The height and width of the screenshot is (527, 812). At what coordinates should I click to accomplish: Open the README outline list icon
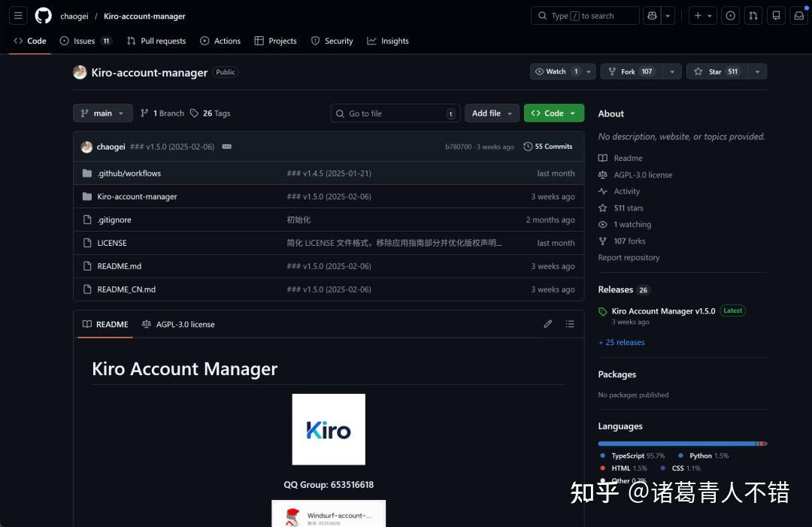pos(570,324)
